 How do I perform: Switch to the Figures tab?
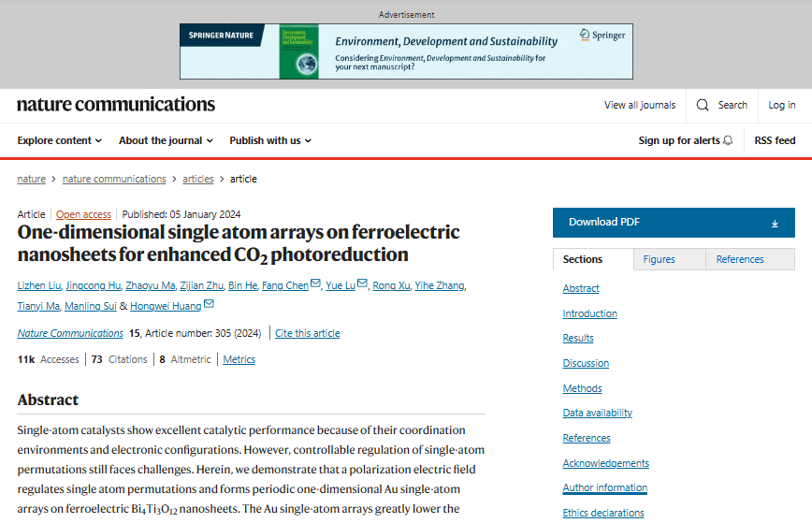coord(660,259)
